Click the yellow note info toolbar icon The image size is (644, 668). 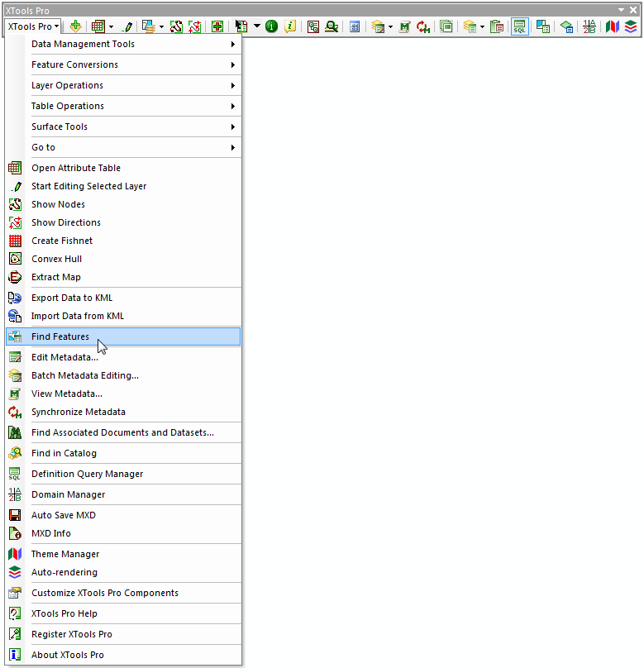290,26
